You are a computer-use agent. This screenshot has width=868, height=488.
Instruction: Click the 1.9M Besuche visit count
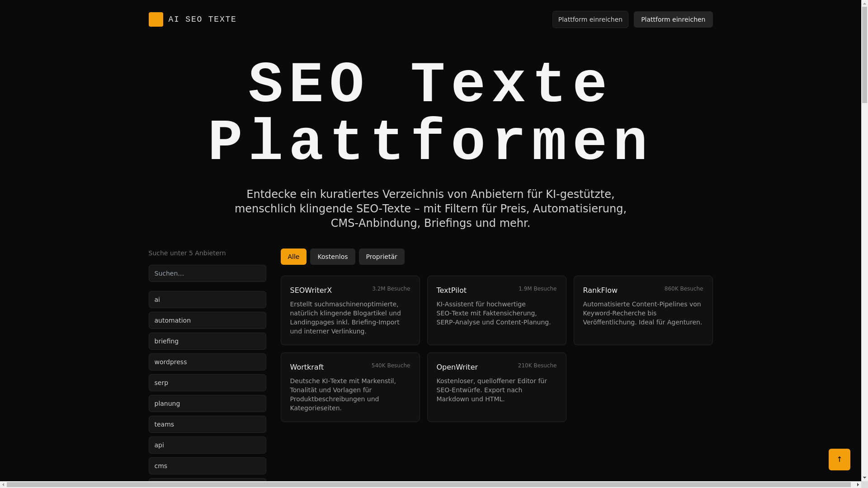(x=538, y=289)
